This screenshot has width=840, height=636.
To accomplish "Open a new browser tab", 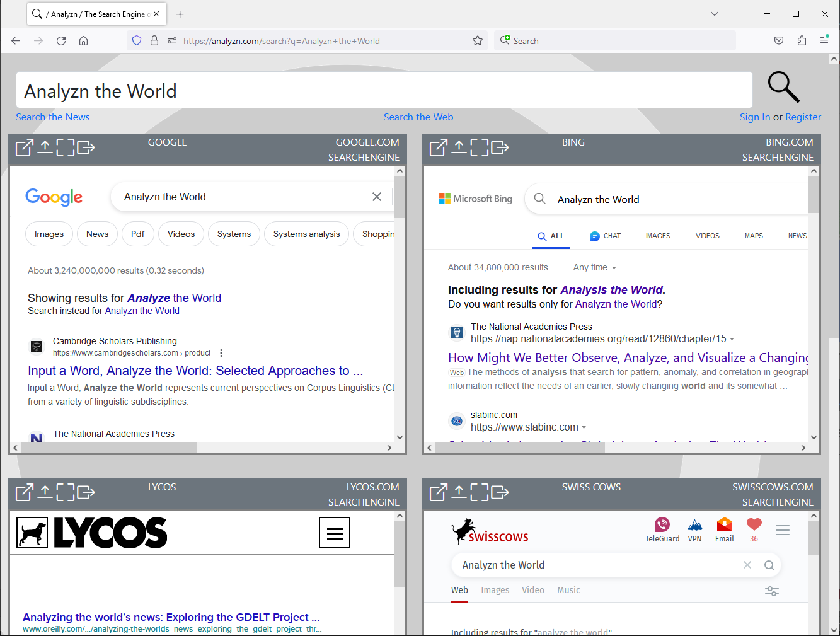I will tap(180, 14).
